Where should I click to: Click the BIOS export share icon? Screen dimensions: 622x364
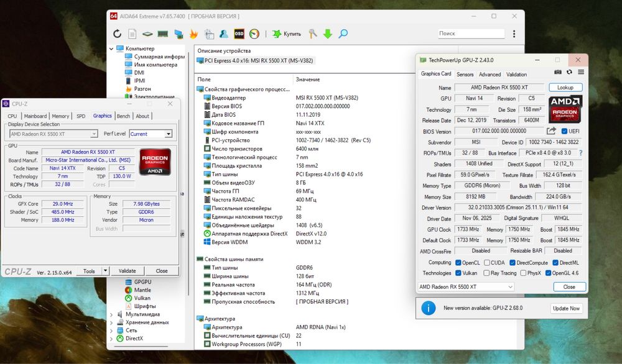551,131
